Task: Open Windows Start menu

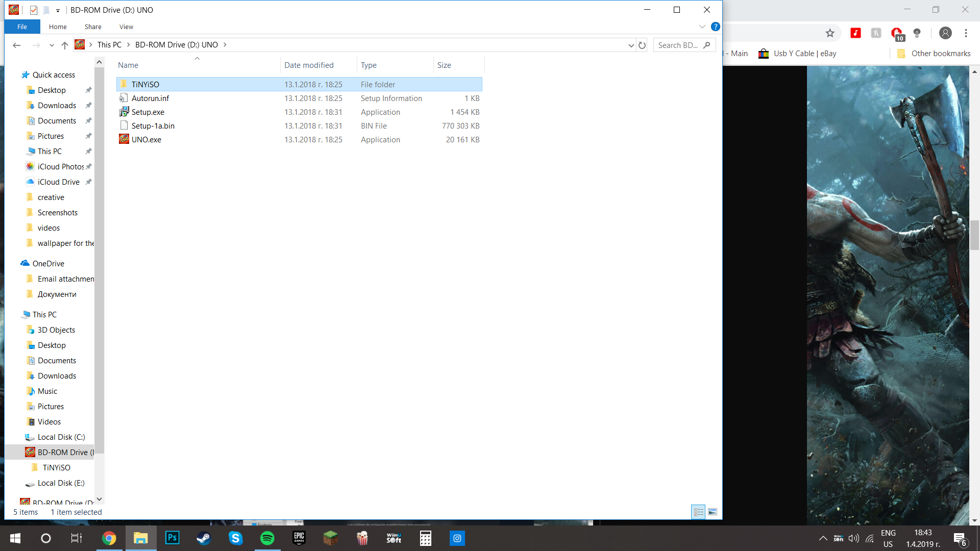Action: 15,538
